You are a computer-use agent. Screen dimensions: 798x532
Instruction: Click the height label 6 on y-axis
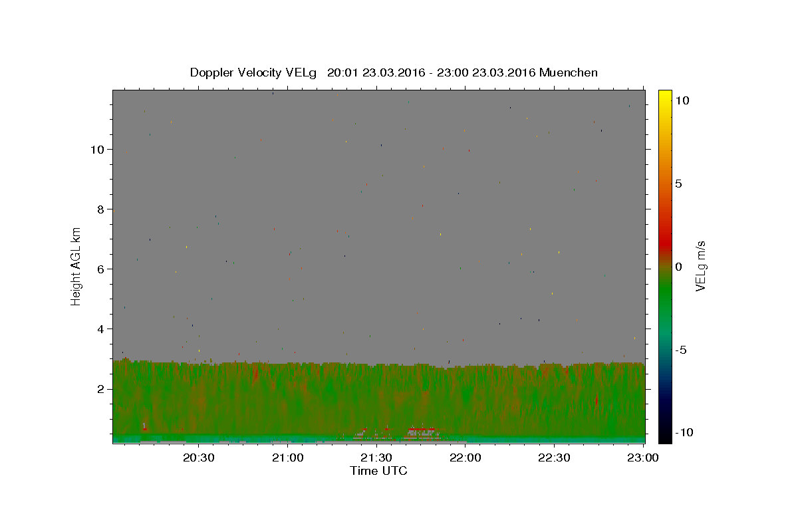click(100, 269)
